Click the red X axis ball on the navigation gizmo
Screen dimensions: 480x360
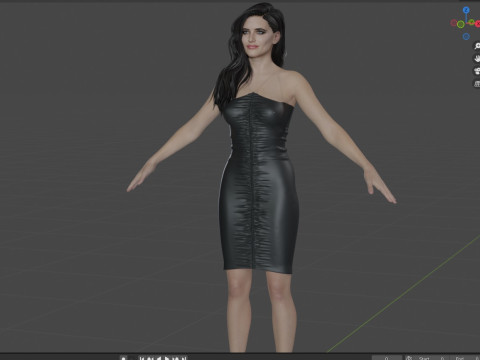click(478, 23)
